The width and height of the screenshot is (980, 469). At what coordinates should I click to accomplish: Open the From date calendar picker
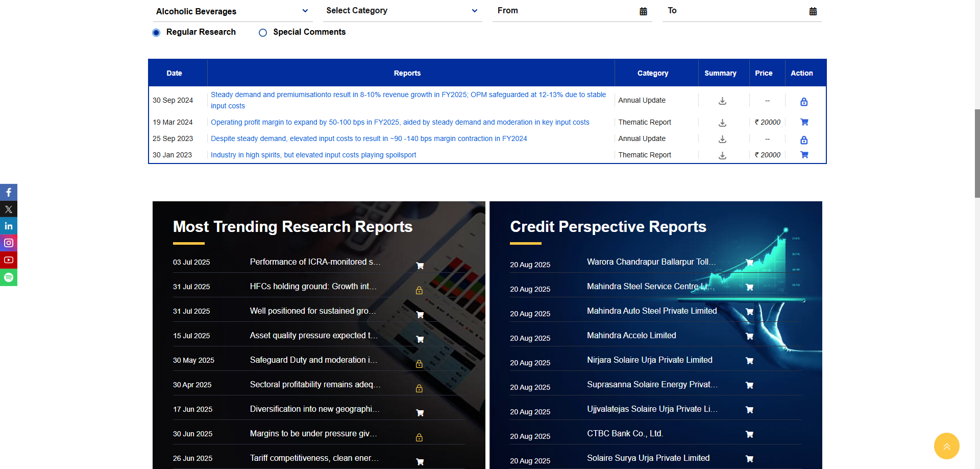[643, 11]
